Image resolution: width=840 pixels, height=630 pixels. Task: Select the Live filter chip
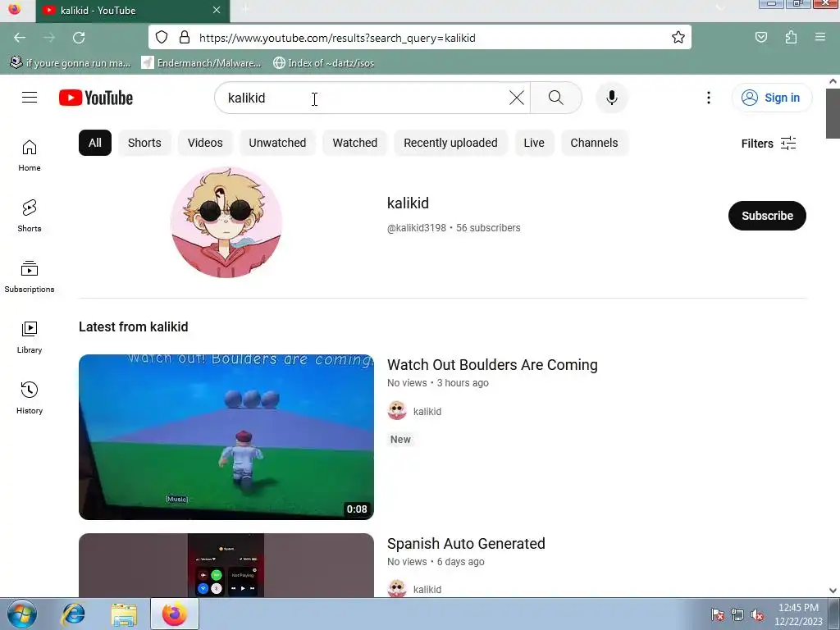(x=533, y=143)
